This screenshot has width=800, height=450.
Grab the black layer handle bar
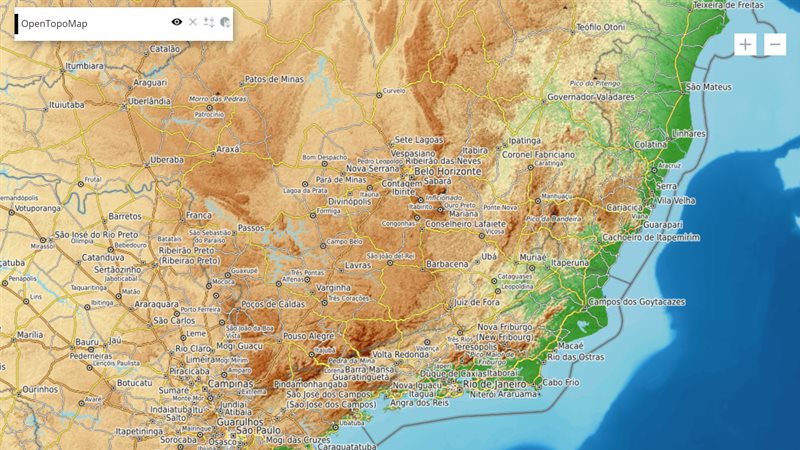point(16,23)
